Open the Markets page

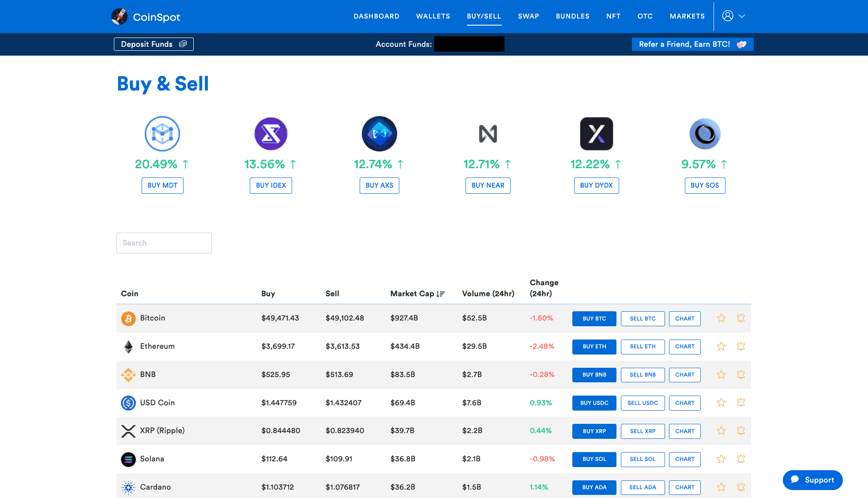(687, 16)
